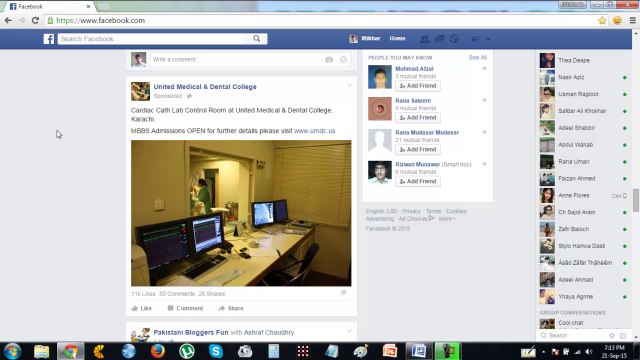Open post options chevron on Pakistani Bloggers Fun post
Screen dimensions: 640x360
pyautogui.click(x=349, y=331)
